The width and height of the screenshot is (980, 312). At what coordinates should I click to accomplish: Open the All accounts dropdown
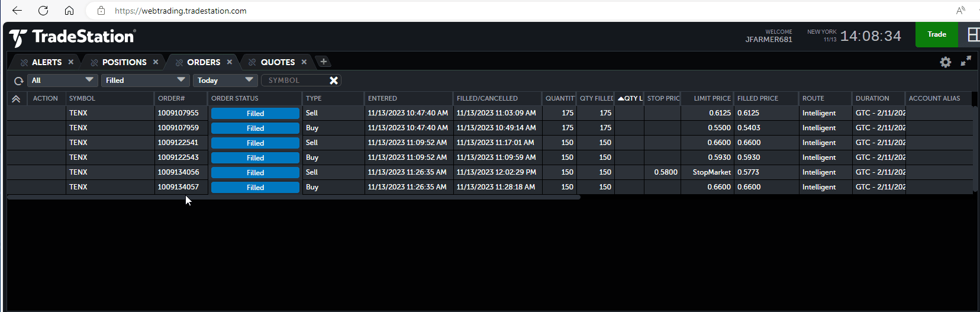(x=62, y=81)
